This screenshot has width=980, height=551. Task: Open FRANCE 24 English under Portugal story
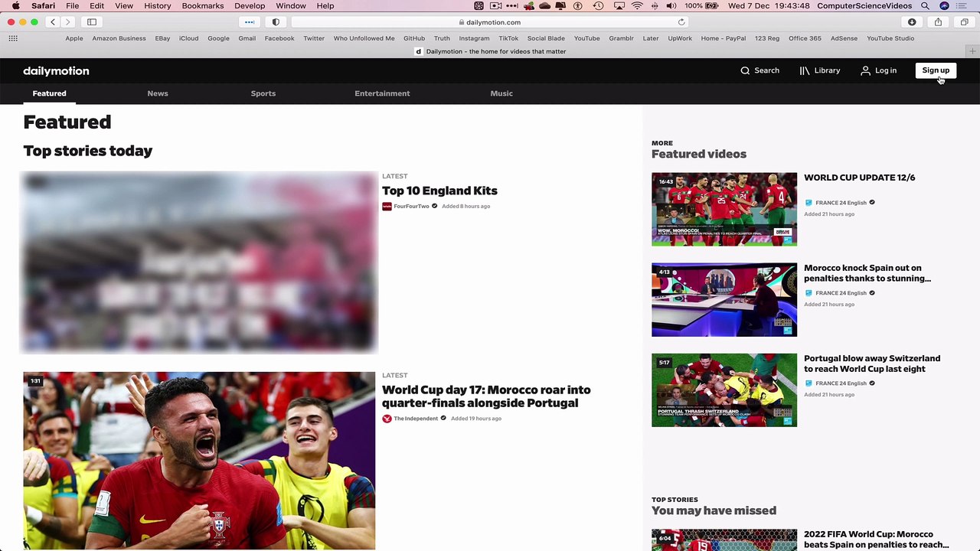(841, 383)
